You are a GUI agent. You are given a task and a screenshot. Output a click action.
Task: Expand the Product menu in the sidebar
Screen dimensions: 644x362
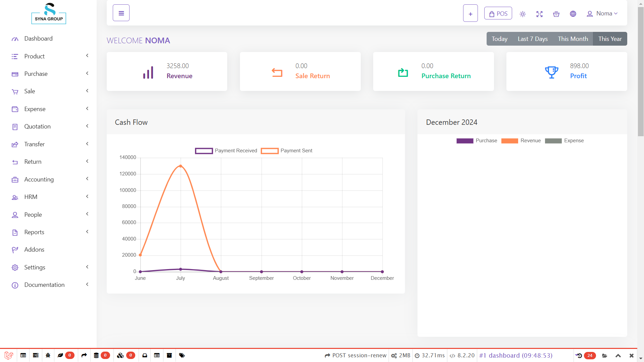tap(35, 56)
